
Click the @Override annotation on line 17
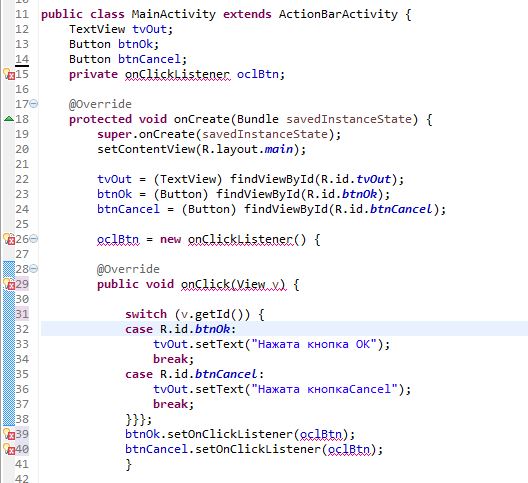point(100,104)
